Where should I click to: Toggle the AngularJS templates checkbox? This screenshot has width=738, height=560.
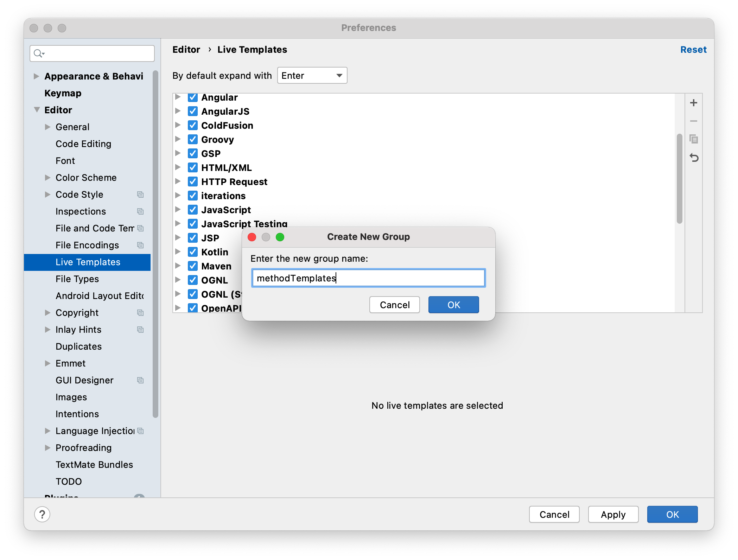192,111
